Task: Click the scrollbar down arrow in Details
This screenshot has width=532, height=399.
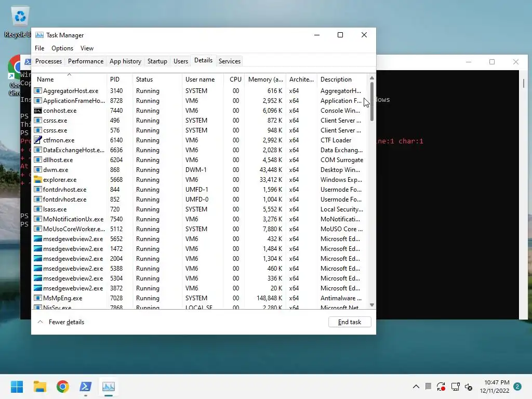Action: (372, 305)
